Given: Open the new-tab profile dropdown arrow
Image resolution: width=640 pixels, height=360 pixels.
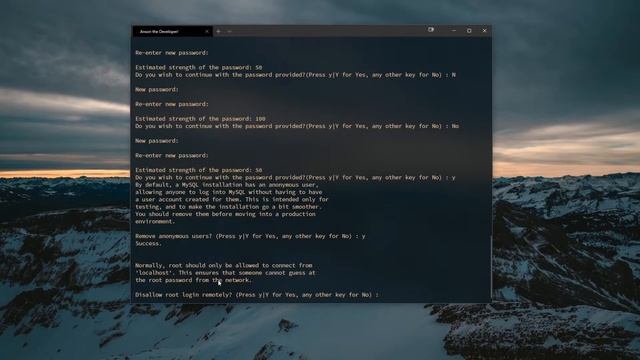Looking at the screenshot, I should [x=229, y=31].
